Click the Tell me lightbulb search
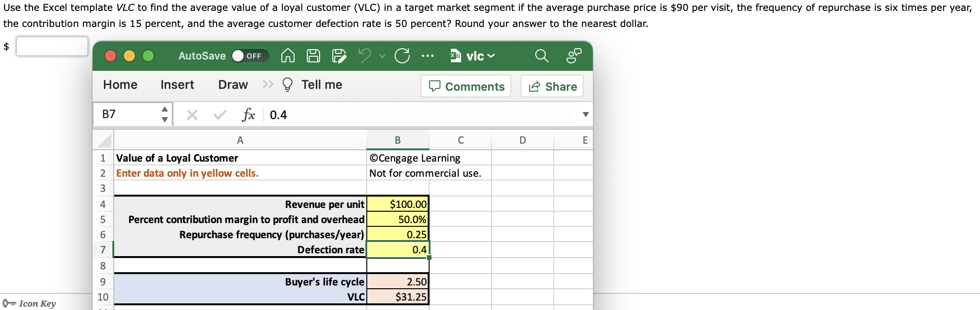The height and width of the screenshot is (310, 980). [312, 85]
